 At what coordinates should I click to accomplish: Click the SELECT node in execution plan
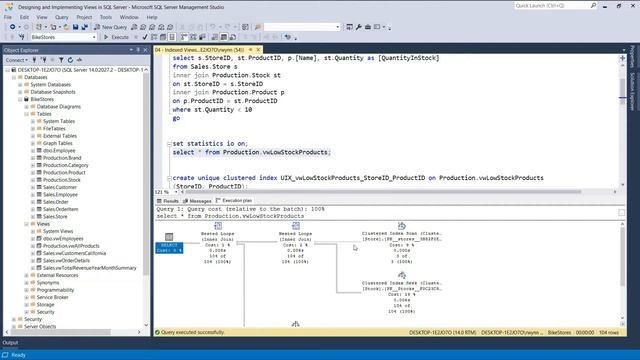[169, 243]
